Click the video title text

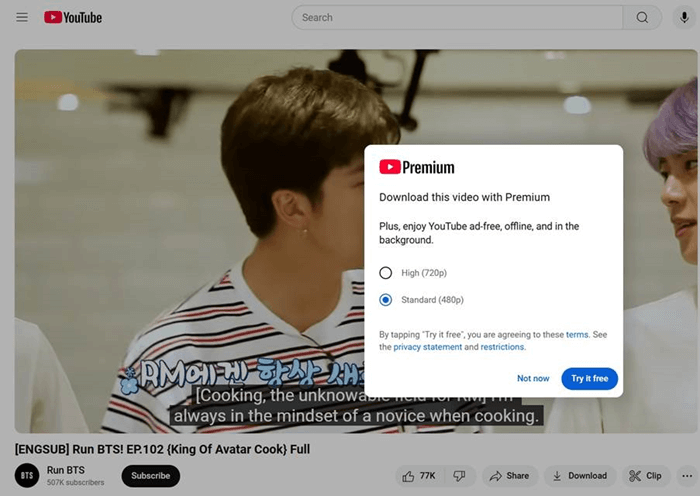click(162, 449)
